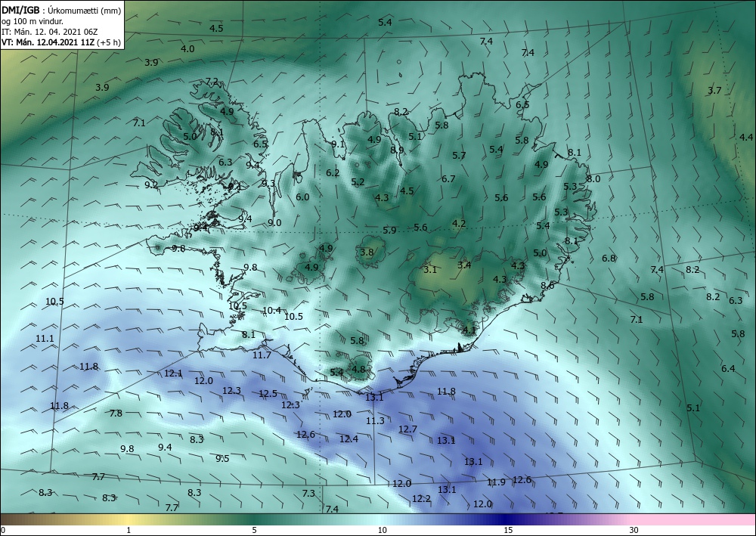This screenshot has height=536, width=756.
Task: Click the yellow section of the color scale
Action: (x=129, y=519)
